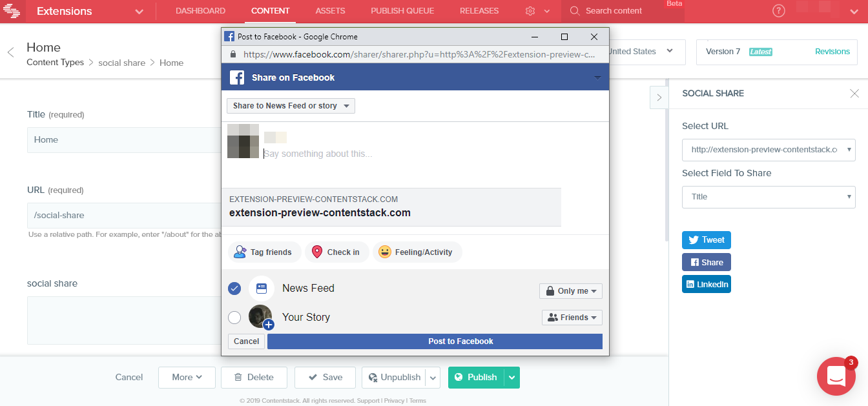Open the settings gear menu
This screenshot has width=868, height=406.
(x=531, y=11)
